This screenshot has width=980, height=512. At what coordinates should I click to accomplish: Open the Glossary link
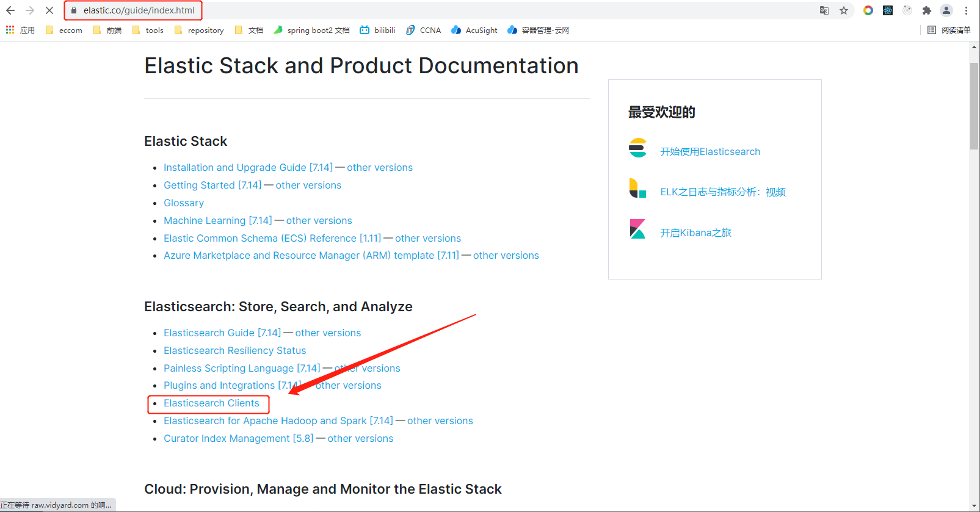point(184,203)
